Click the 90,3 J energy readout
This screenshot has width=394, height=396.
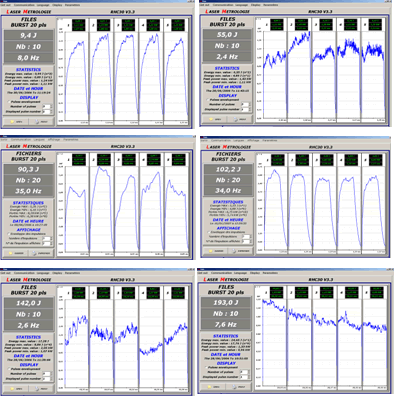pyautogui.click(x=29, y=169)
